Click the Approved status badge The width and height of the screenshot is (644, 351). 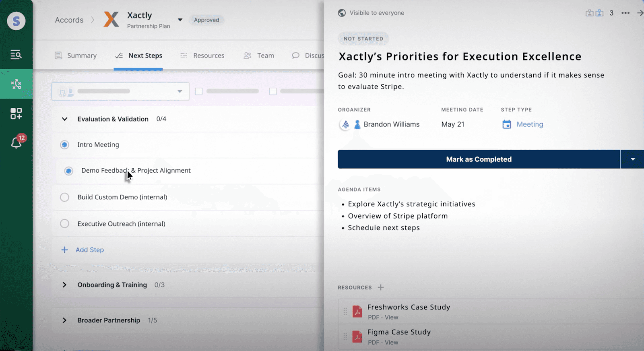(x=206, y=20)
